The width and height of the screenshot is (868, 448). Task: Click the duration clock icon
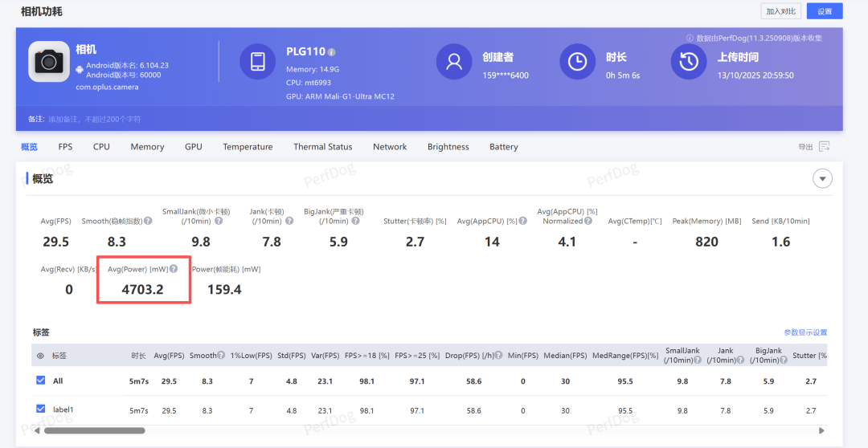coord(577,61)
